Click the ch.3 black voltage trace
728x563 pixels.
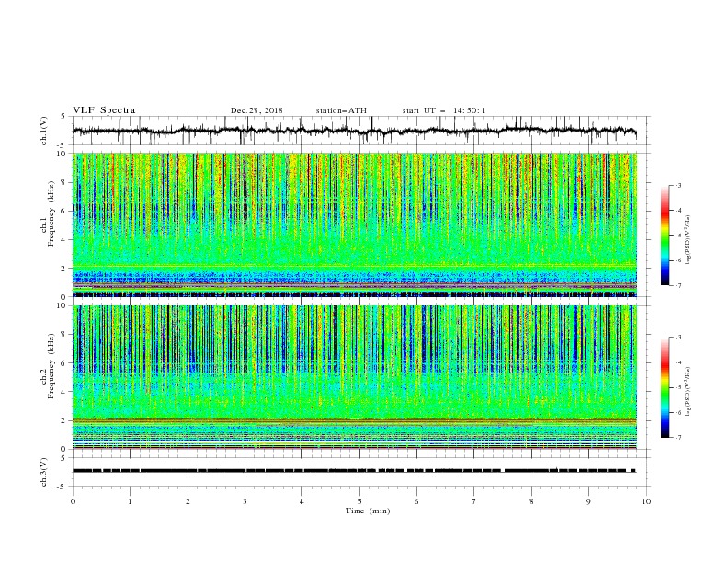click(x=355, y=471)
